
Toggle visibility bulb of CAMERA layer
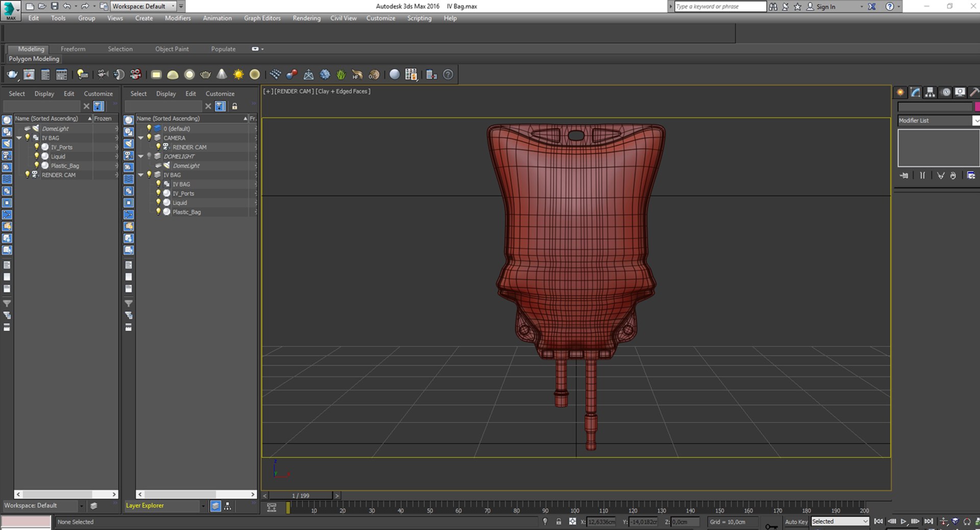click(150, 138)
